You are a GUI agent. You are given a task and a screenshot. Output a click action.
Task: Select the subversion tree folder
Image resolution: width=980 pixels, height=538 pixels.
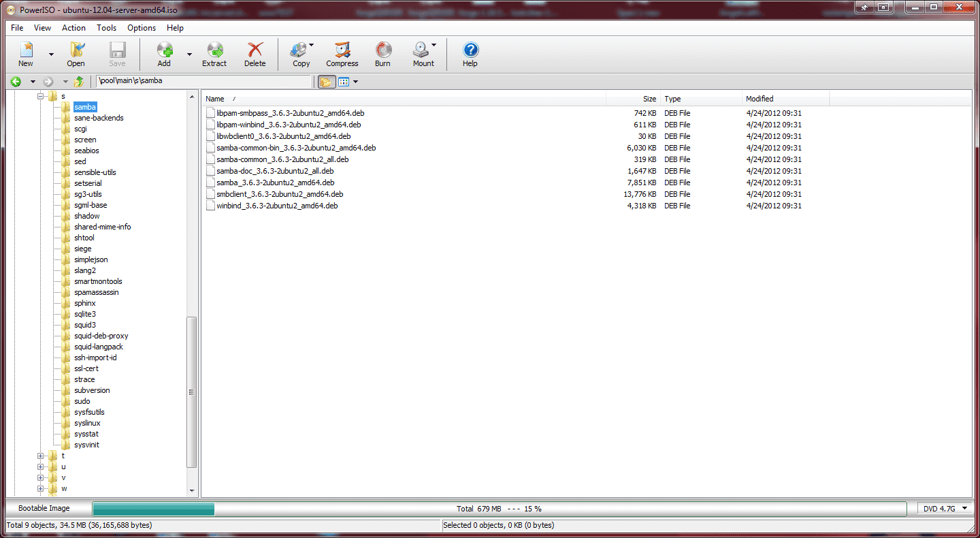click(x=92, y=390)
